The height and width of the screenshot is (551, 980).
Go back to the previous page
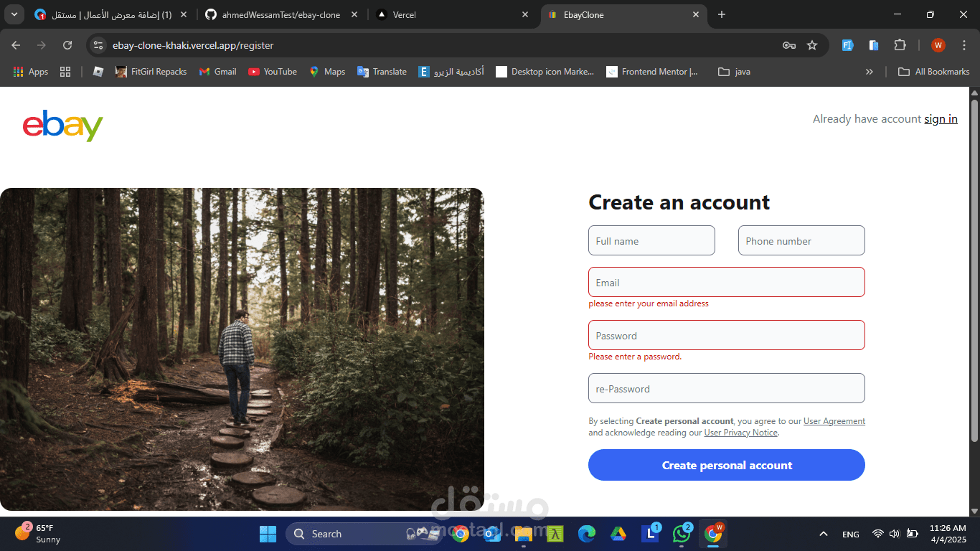pos(16,45)
